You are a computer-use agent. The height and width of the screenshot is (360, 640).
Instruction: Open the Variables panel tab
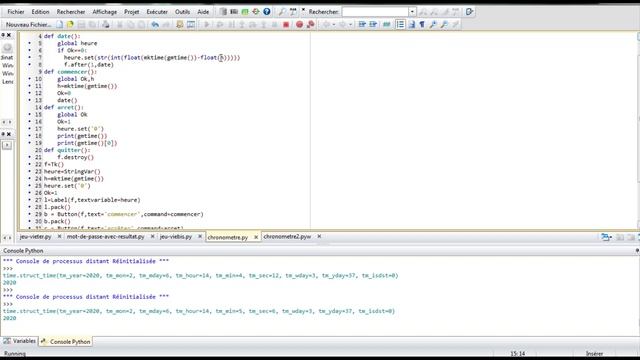20,341
